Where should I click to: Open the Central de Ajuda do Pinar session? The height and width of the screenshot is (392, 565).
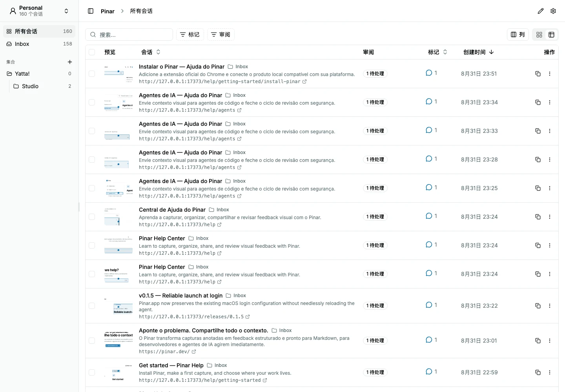click(172, 210)
